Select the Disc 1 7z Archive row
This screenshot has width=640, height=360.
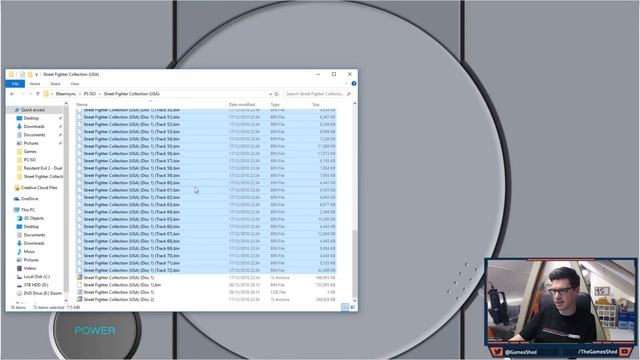(x=206, y=278)
